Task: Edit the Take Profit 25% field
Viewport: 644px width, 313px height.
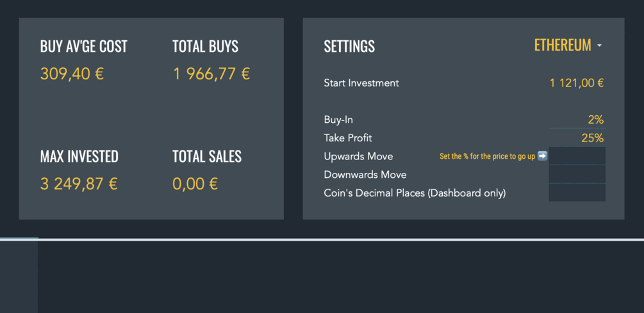Action: click(x=577, y=138)
